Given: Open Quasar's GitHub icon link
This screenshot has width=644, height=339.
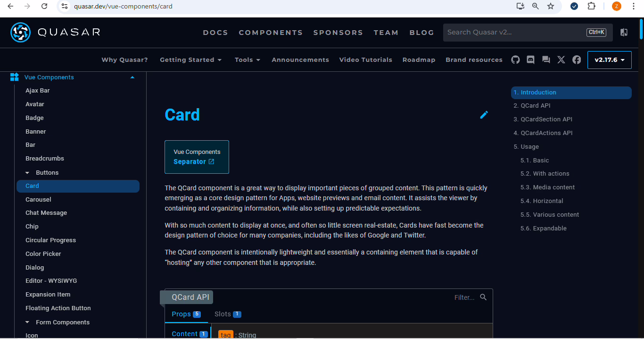Looking at the screenshot, I should coord(515,59).
